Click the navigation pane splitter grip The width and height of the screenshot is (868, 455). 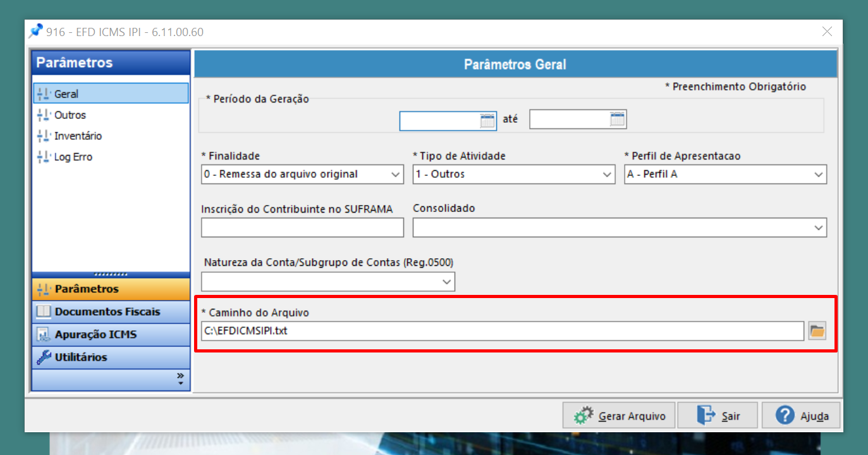111,275
